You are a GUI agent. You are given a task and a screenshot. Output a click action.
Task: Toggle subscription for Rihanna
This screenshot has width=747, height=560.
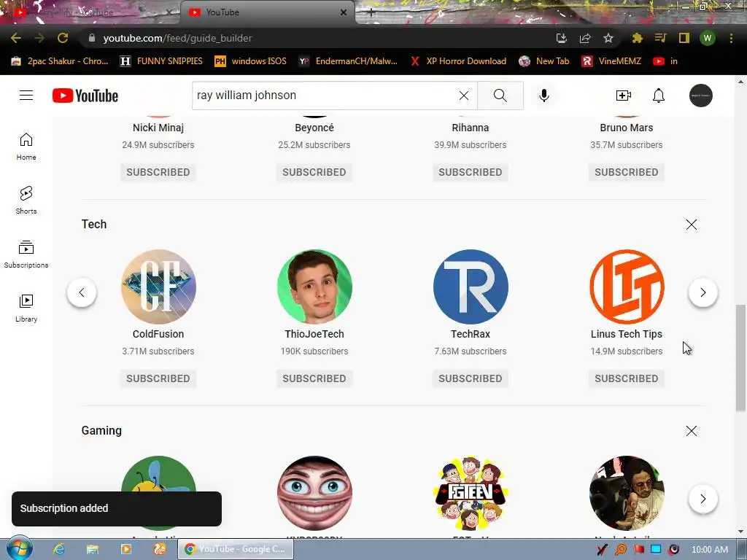(471, 172)
